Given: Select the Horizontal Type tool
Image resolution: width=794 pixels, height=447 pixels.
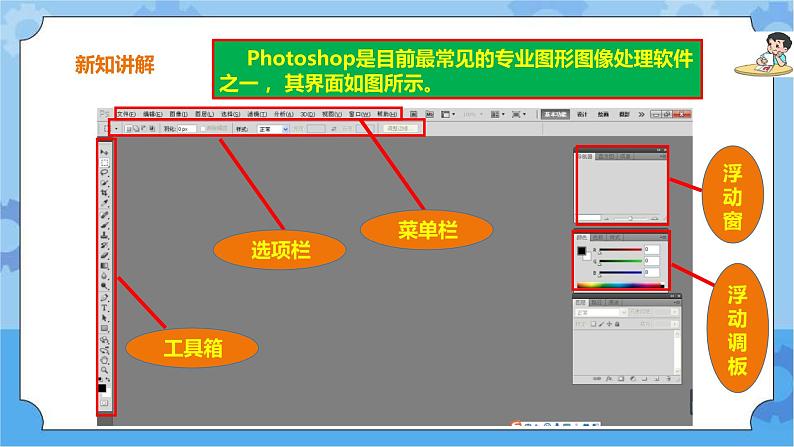Looking at the screenshot, I should pos(104,308).
